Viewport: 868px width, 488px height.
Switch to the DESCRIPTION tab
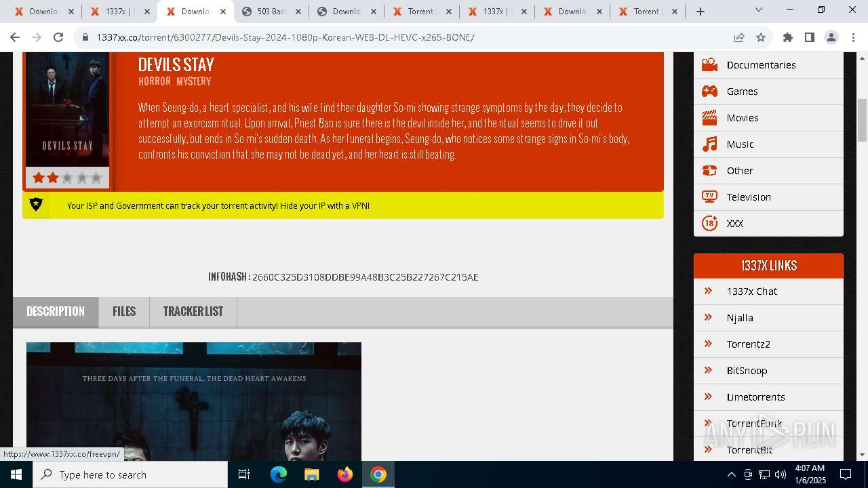(x=56, y=312)
